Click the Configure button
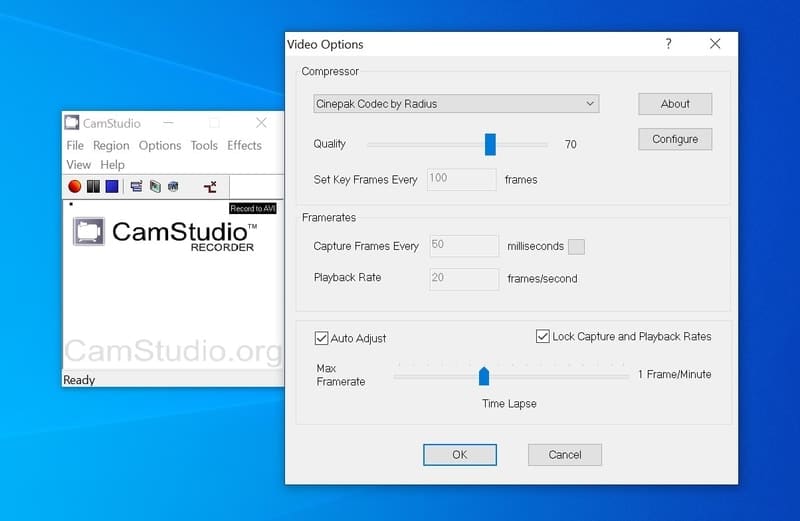This screenshot has height=521, width=800. click(675, 139)
